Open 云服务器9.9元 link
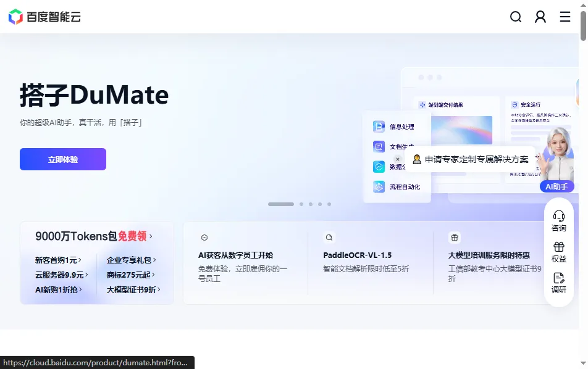This screenshot has height=369, width=588. click(x=62, y=275)
